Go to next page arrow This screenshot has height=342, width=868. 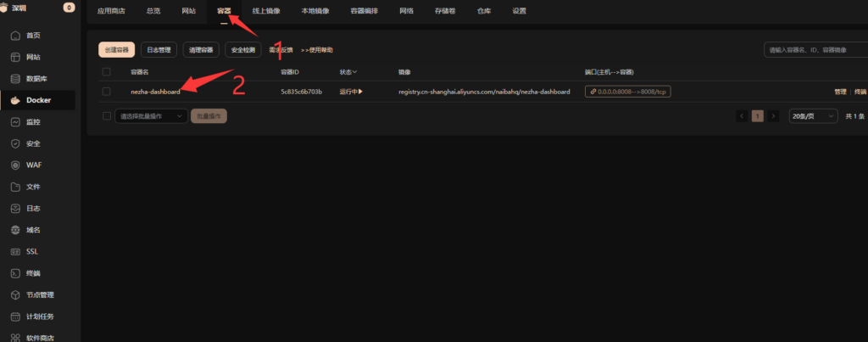coord(773,116)
